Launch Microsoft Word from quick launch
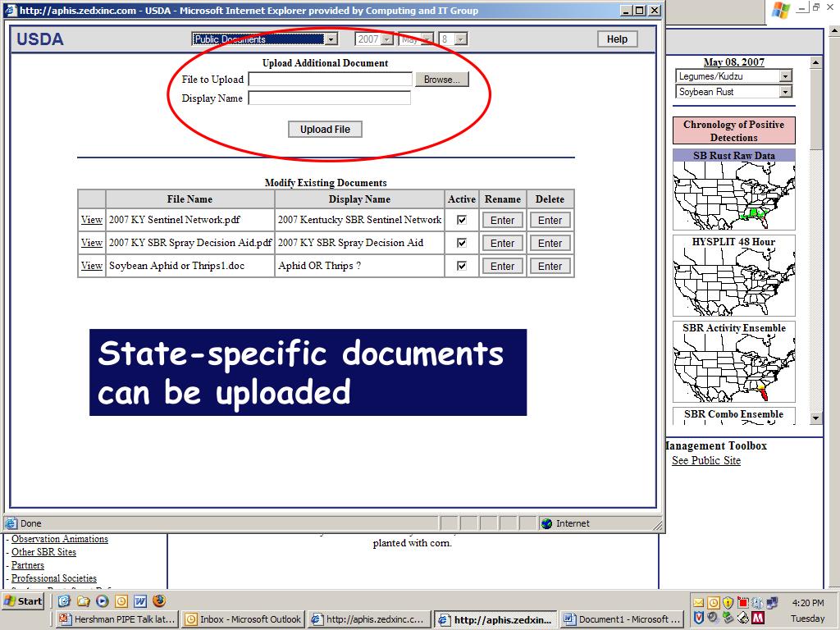This screenshot has height=630, width=840. click(x=140, y=600)
